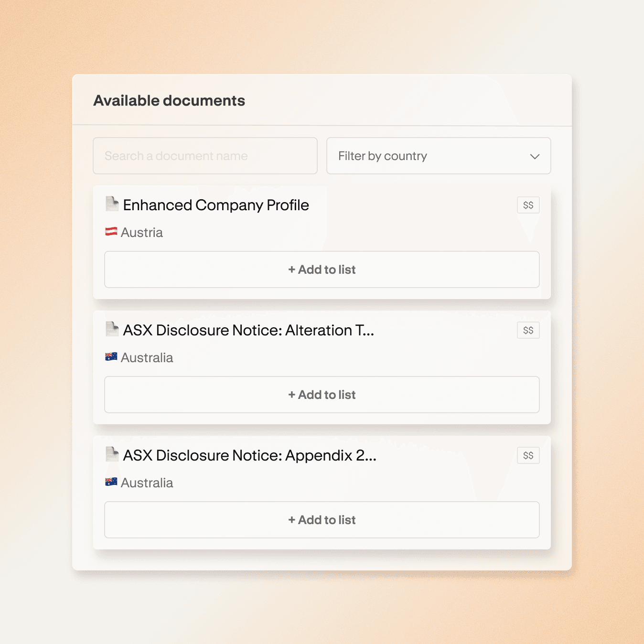
Task: Click the ASX Appendix 2 document icon
Action: (112, 454)
